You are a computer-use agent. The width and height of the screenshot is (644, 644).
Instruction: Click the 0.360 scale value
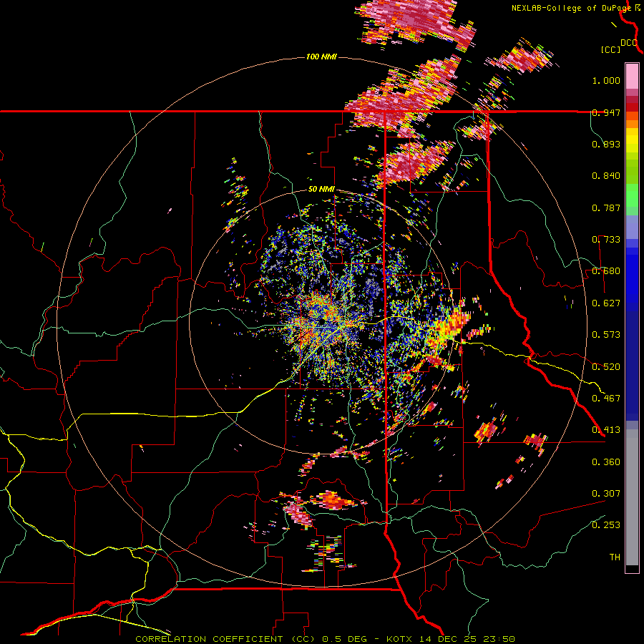coord(606,462)
